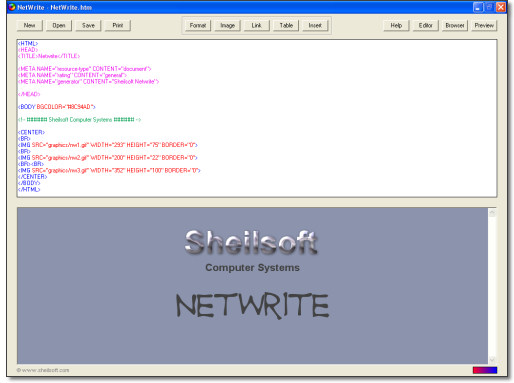The image size is (514, 383).
Task: Launch Browser view
Action: pos(455,25)
